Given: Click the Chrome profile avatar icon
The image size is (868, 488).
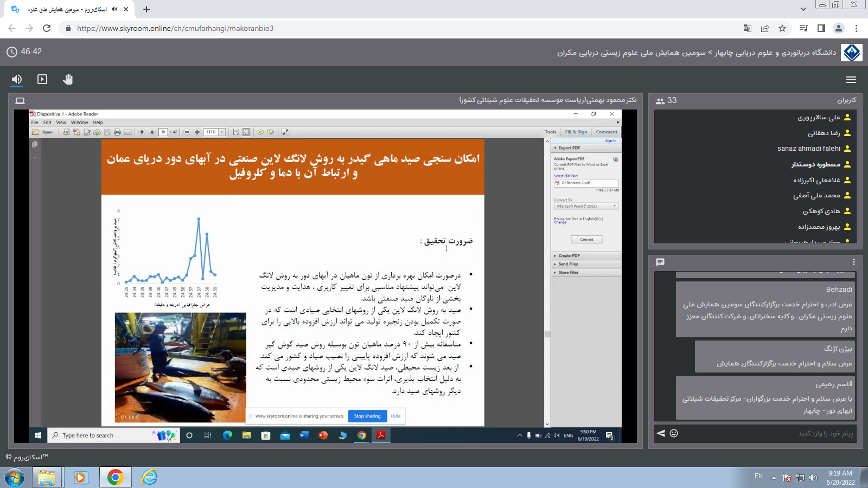Looking at the screenshot, I should click(839, 28).
